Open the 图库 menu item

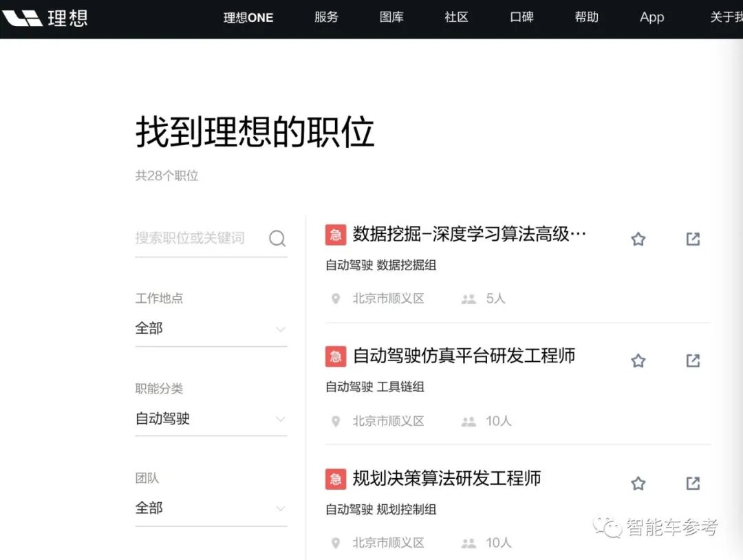click(x=391, y=17)
